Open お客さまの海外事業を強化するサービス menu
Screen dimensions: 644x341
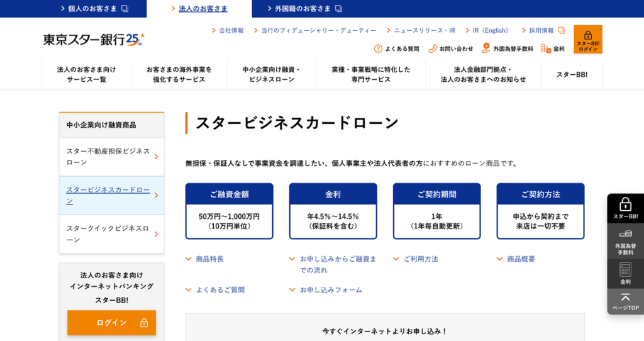[x=179, y=74]
